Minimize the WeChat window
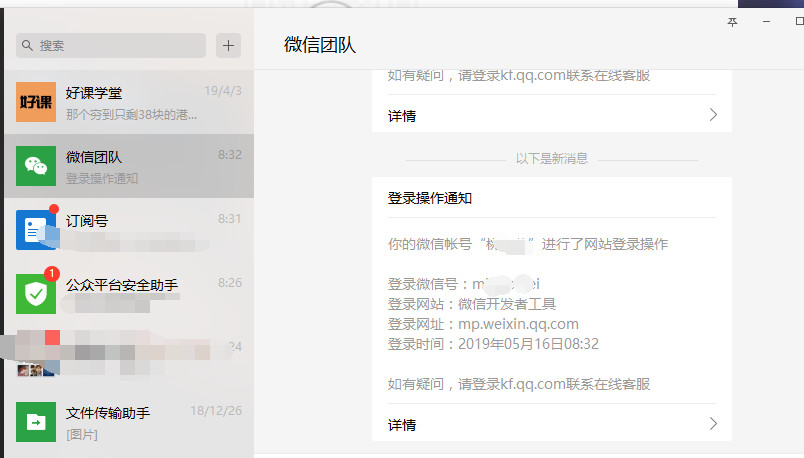 pos(766,22)
